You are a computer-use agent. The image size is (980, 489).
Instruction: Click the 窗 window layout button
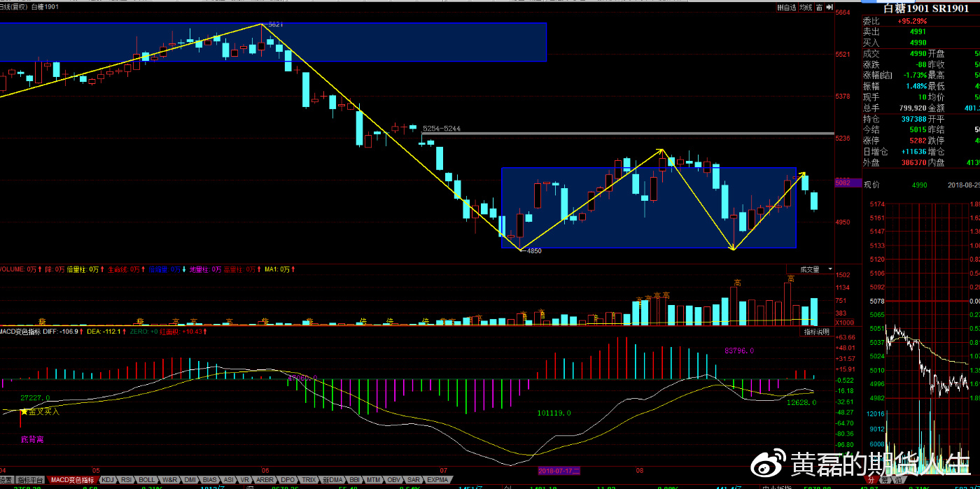(x=819, y=8)
